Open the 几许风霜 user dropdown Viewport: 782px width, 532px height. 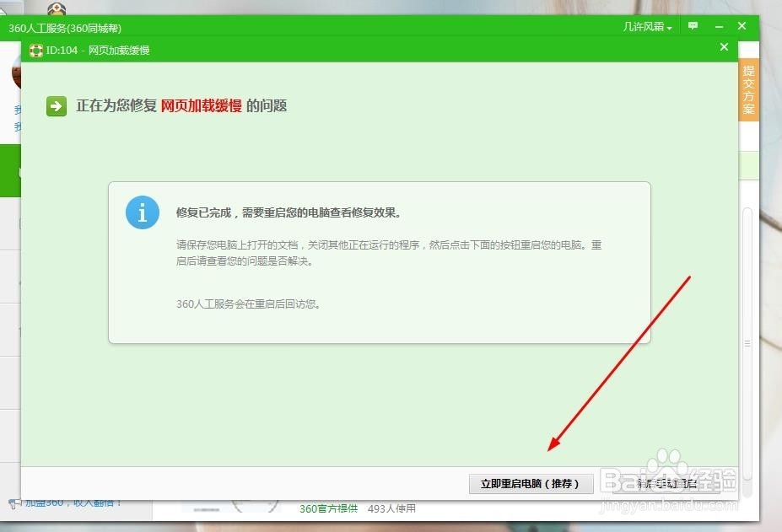tap(647, 26)
